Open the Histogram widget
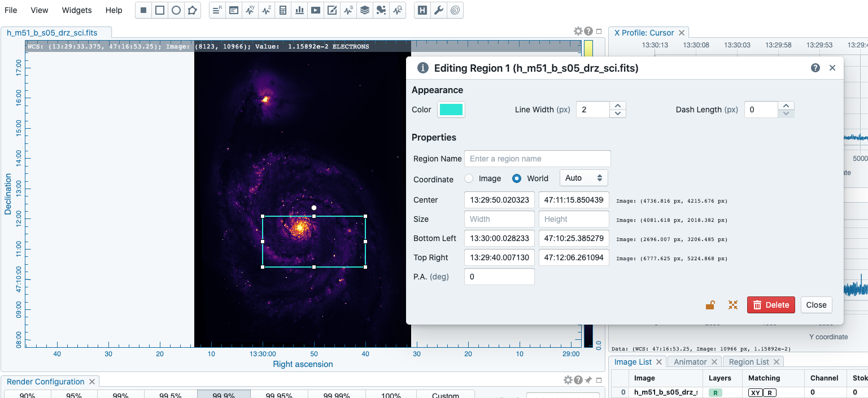The height and width of the screenshot is (398, 868). [299, 10]
